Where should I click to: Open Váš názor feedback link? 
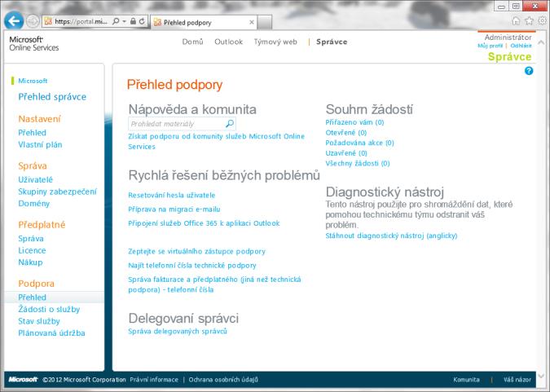[x=517, y=380]
